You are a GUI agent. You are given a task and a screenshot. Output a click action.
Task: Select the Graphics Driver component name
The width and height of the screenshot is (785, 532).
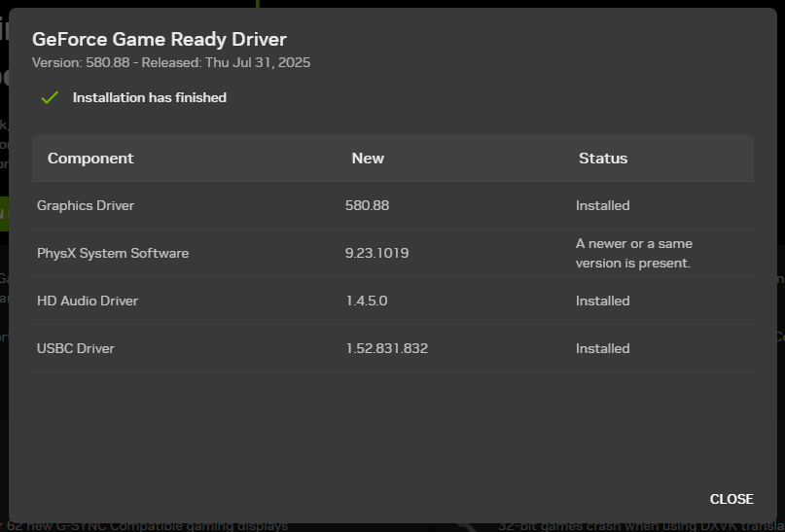(86, 205)
